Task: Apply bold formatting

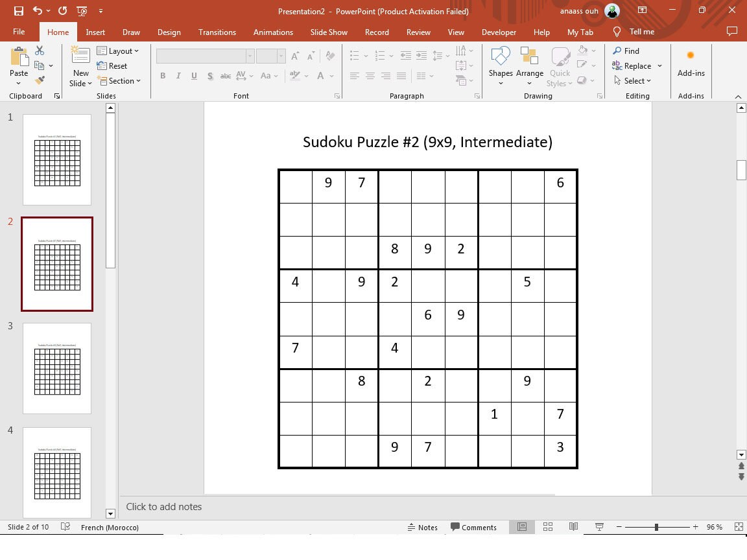Action: click(163, 76)
